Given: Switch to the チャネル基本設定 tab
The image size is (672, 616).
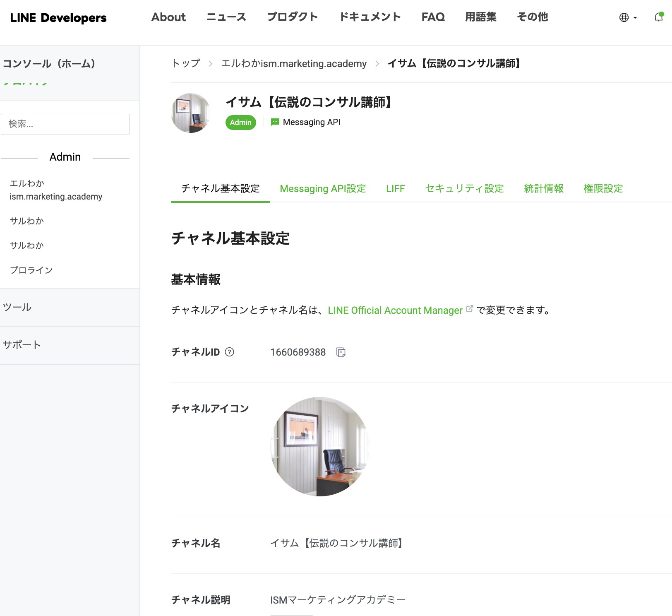Looking at the screenshot, I should 220,188.
